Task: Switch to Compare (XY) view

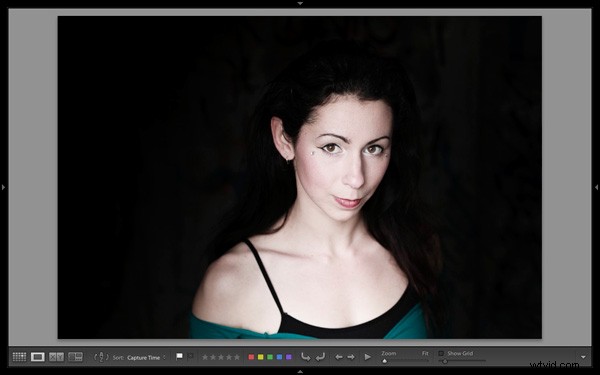Action: click(56, 357)
